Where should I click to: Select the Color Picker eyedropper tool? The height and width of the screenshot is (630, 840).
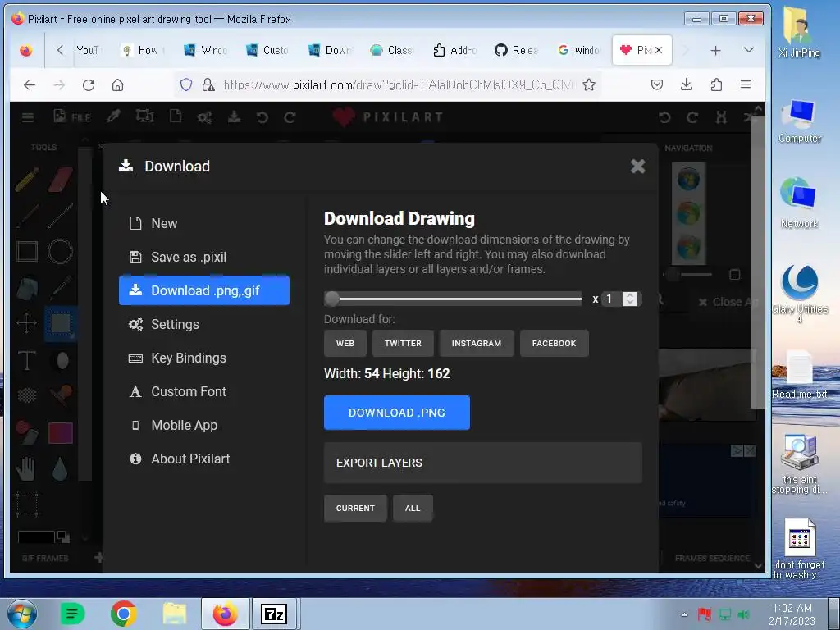coord(61,288)
